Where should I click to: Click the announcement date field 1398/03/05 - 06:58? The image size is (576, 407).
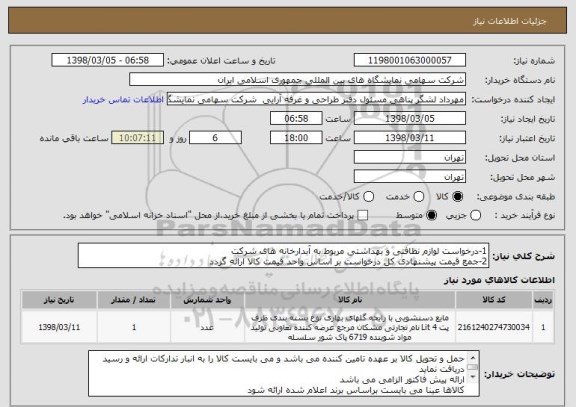click(x=108, y=60)
